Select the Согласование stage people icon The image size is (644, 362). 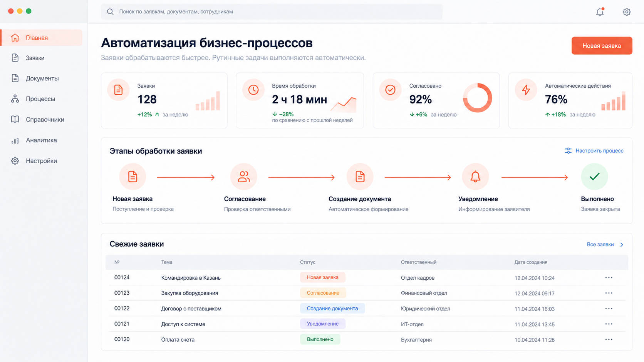coord(243,177)
